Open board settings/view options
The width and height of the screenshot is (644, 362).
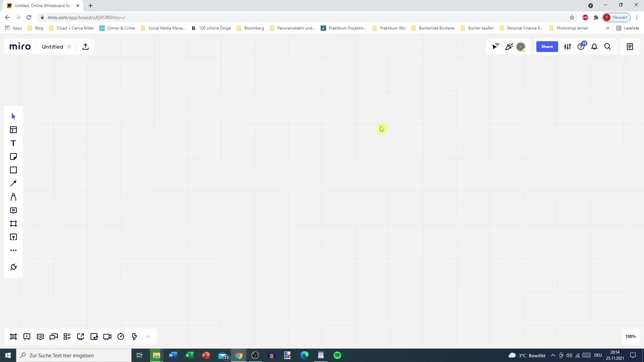tap(568, 46)
